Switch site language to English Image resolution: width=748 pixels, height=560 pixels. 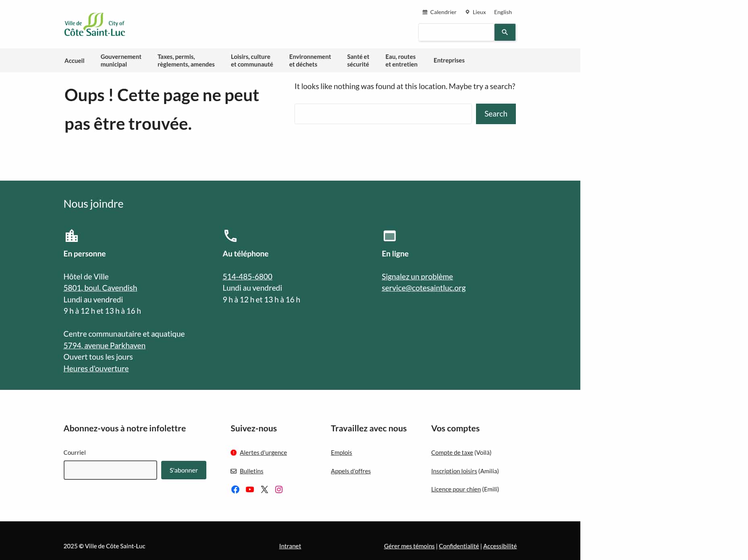(x=502, y=12)
